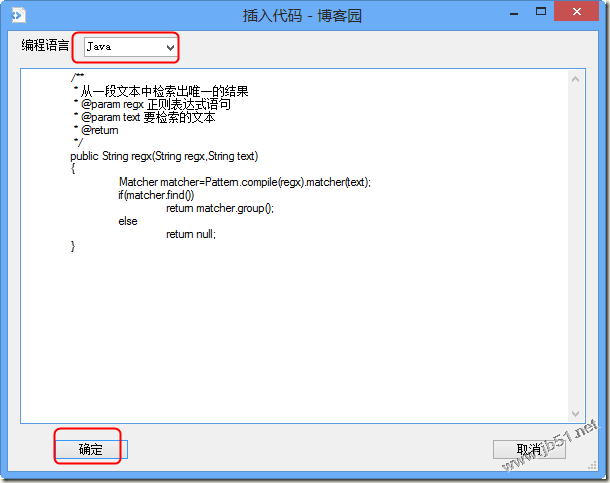Image resolution: width=610 pixels, height=483 pixels.
Task: Place cursor on 'public String regx' line
Action: point(164,156)
